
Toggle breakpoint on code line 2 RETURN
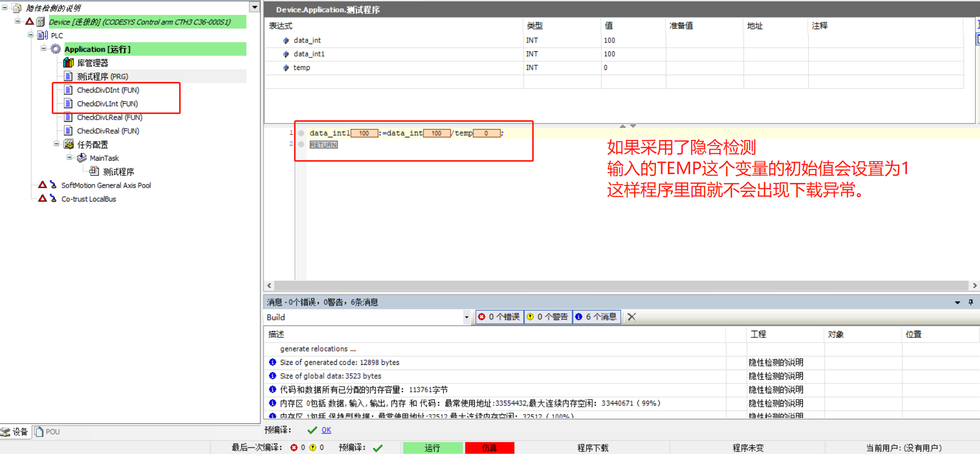(301, 144)
